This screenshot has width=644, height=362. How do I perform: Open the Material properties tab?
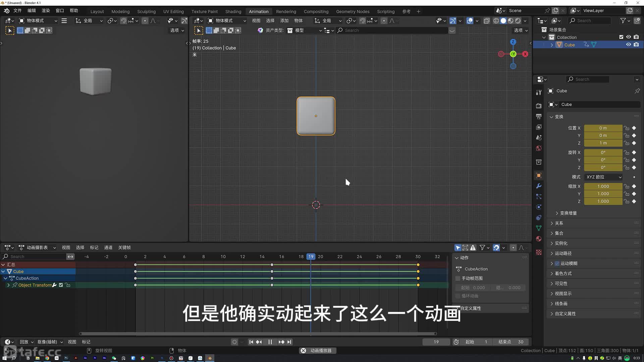tap(539, 239)
